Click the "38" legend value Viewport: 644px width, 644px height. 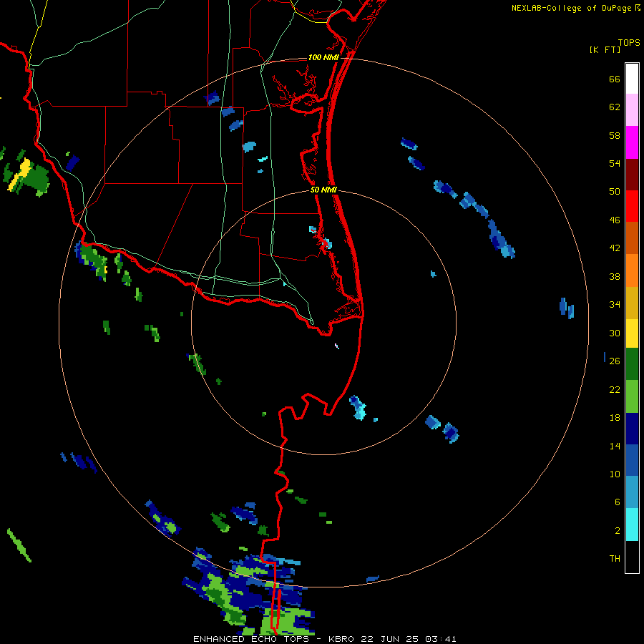coord(615,277)
